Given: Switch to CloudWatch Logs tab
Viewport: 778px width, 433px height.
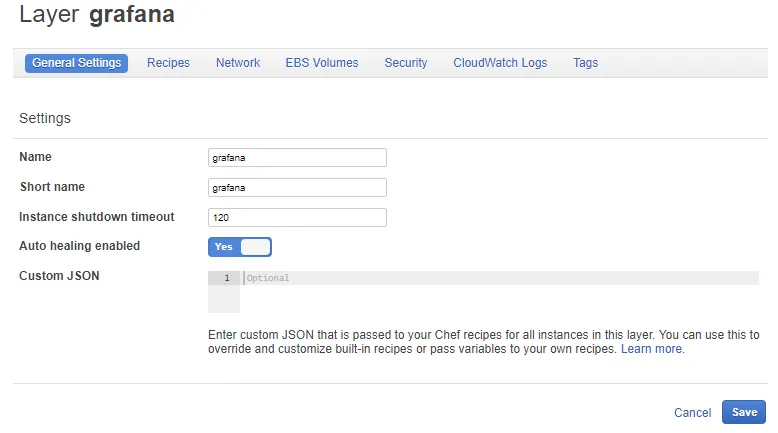Looking at the screenshot, I should tap(500, 63).
